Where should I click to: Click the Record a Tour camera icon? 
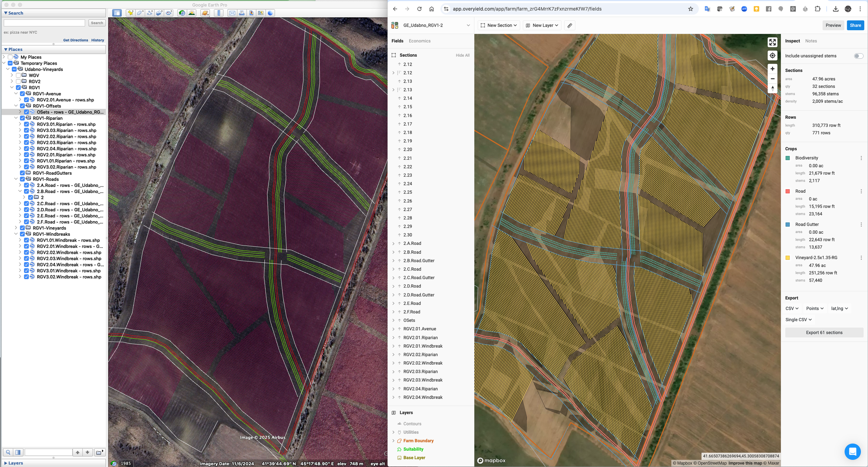click(169, 13)
